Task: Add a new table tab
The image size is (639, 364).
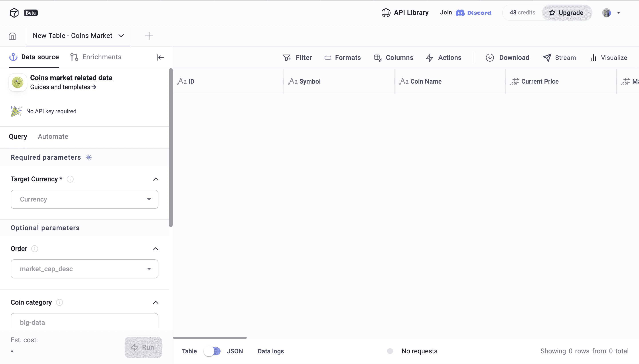Action: 149,36
